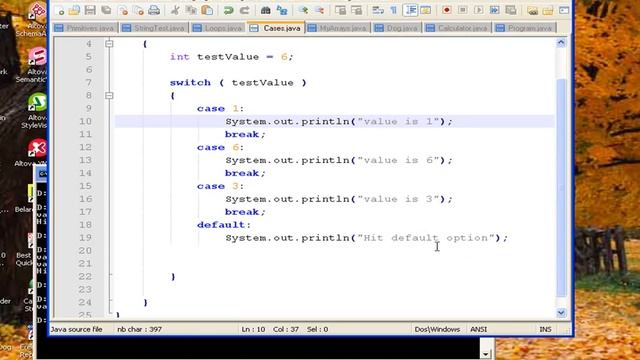Image resolution: width=640 pixels, height=360 pixels.
Task: Click the 'Dos\Windows' status bar entry
Action: pos(437,329)
